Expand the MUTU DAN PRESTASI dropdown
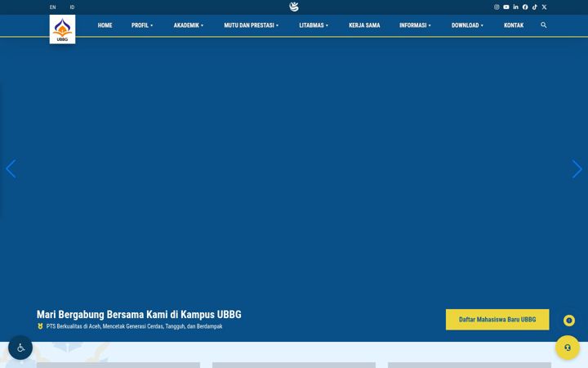The height and width of the screenshot is (368, 588). point(252,25)
